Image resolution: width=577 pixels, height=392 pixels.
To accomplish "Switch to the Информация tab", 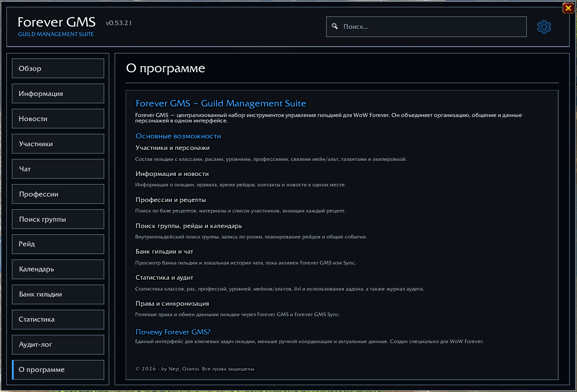I will [58, 94].
